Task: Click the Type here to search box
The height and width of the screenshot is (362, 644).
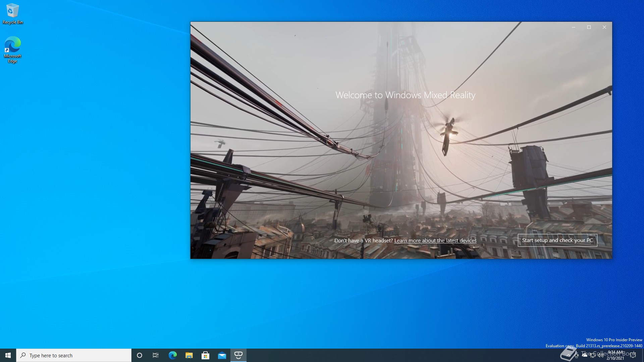Action: tap(74, 355)
